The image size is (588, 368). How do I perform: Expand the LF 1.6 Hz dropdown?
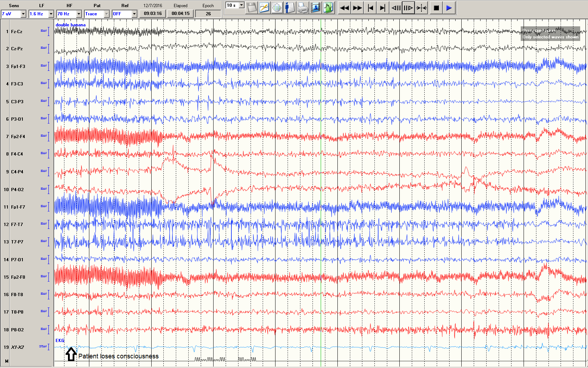click(51, 14)
